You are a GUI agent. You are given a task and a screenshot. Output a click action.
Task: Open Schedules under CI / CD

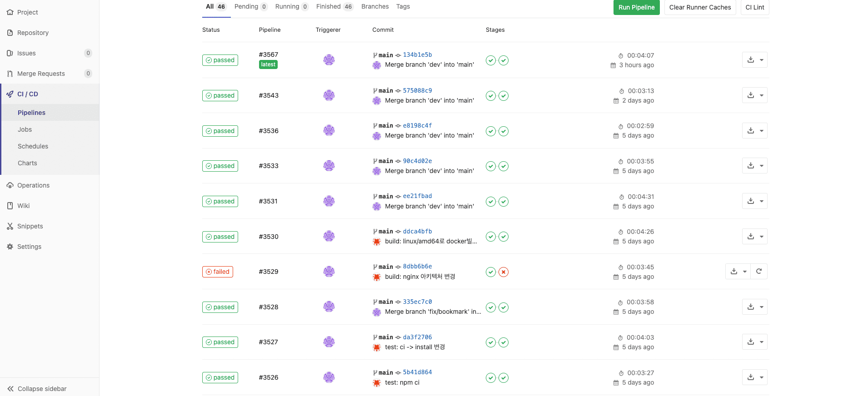(x=33, y=146)
